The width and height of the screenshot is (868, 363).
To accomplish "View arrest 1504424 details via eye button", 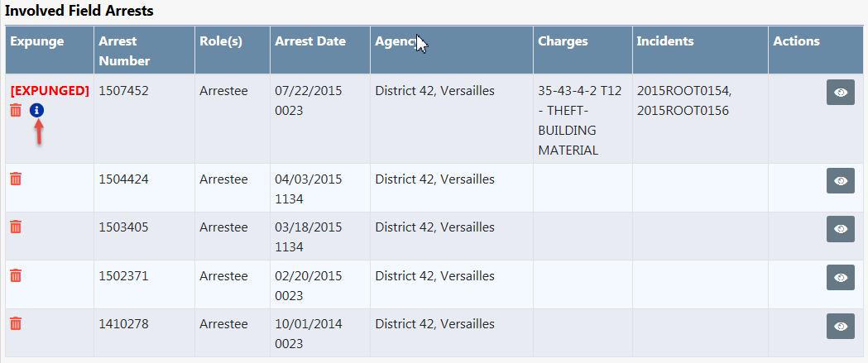I will pos(840,181).
